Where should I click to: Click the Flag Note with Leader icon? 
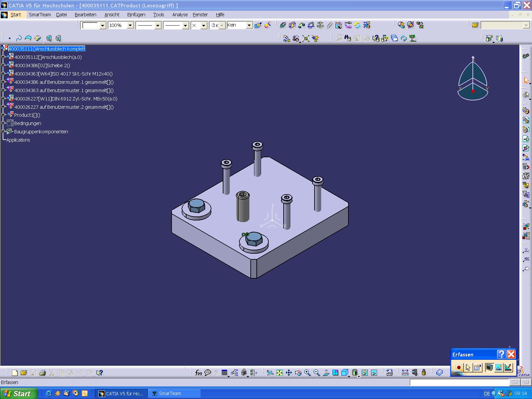[526, 269]
